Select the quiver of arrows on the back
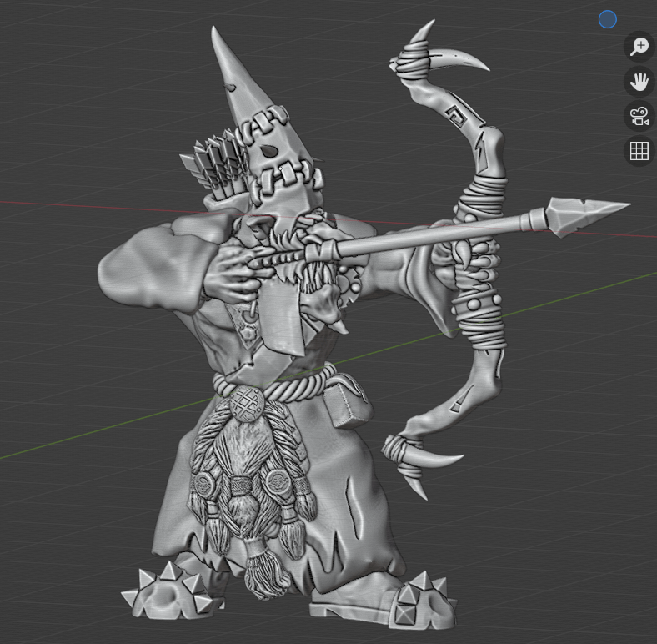 217,171
